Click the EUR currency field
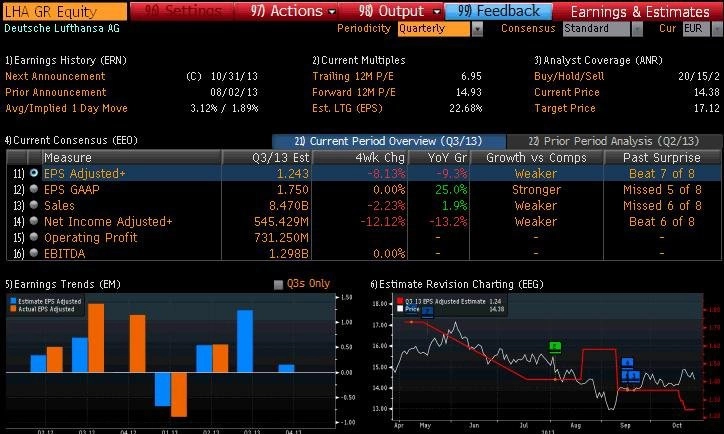Viewport: 724px width, 434px height. click(696, 29)
